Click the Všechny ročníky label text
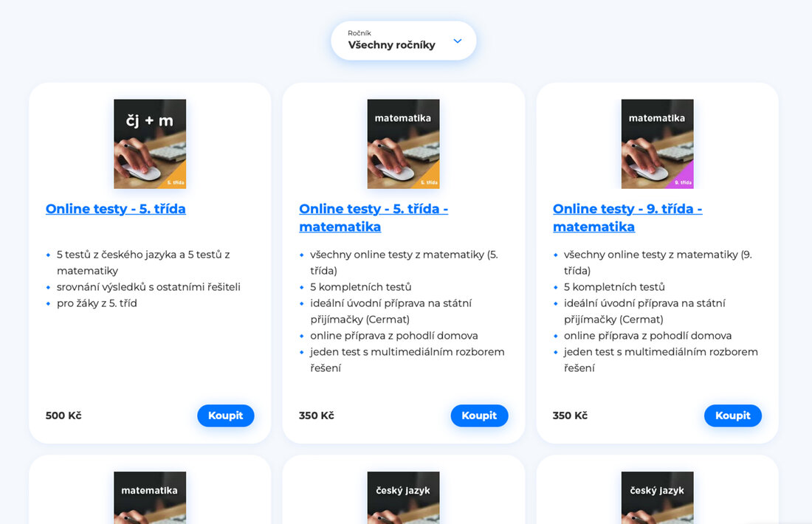 point(391,45)
